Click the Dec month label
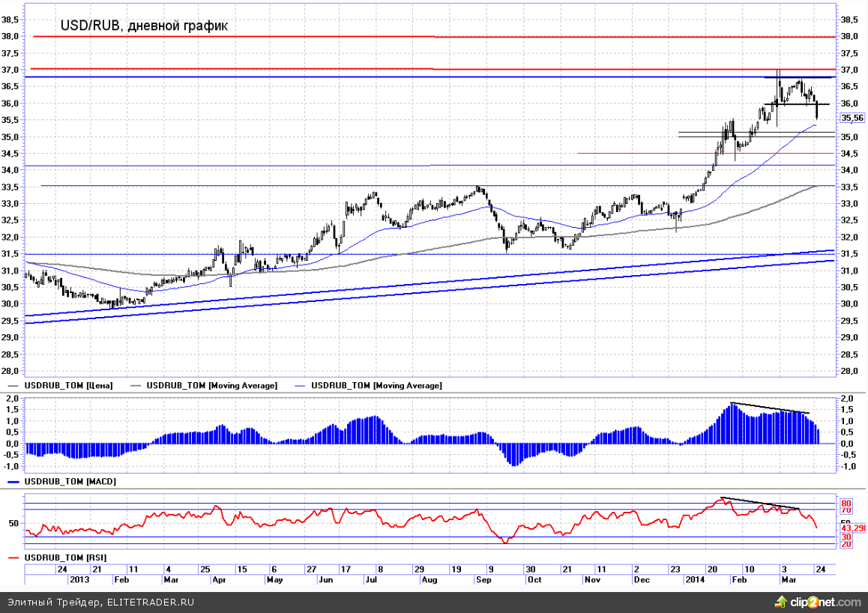868x613 pixels. click(642, 579)
